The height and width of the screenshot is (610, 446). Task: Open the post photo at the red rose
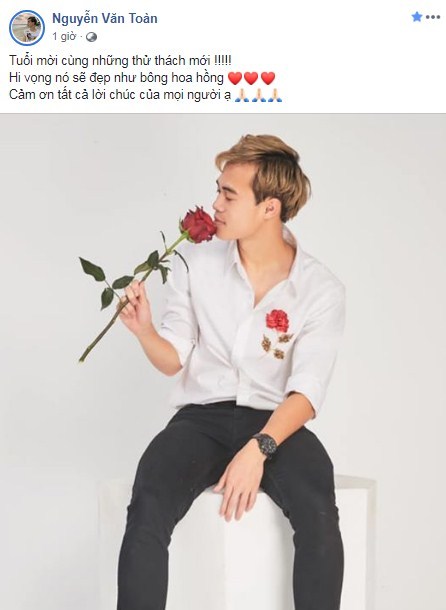pyautogui.click(x=198, y=225)
